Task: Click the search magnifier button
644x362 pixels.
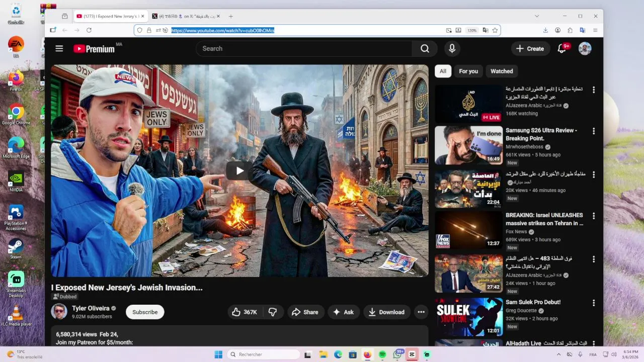Action: [x=425, y=49]
